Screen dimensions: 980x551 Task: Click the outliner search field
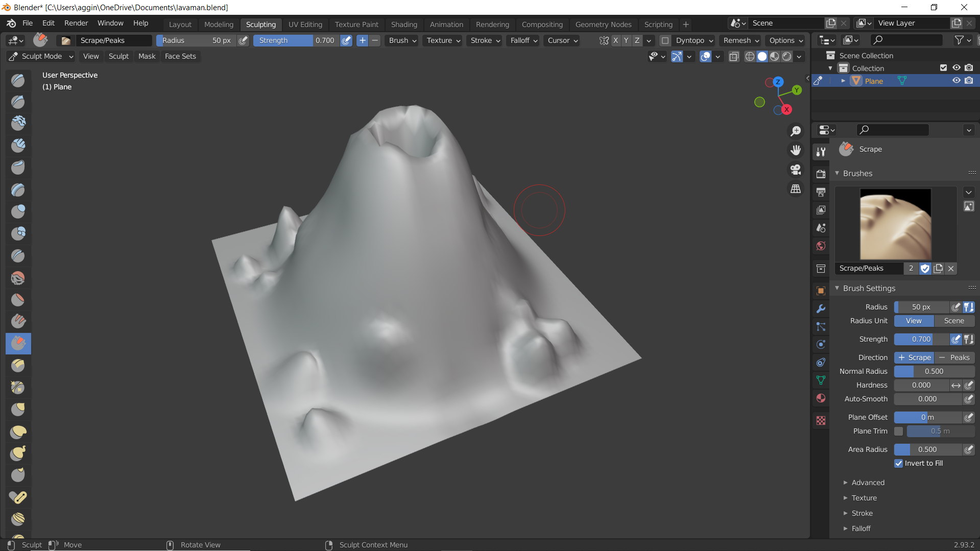pos(906,40)
